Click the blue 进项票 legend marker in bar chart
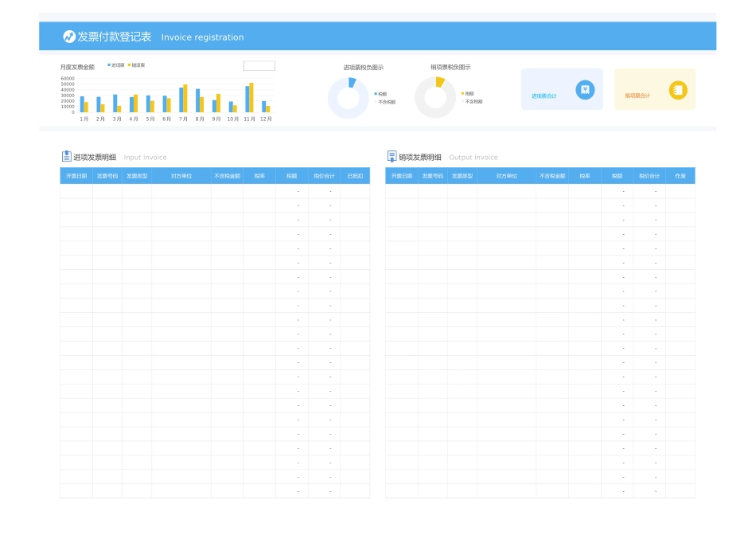The width and height of the screenshot is (756, 535). 109,65
